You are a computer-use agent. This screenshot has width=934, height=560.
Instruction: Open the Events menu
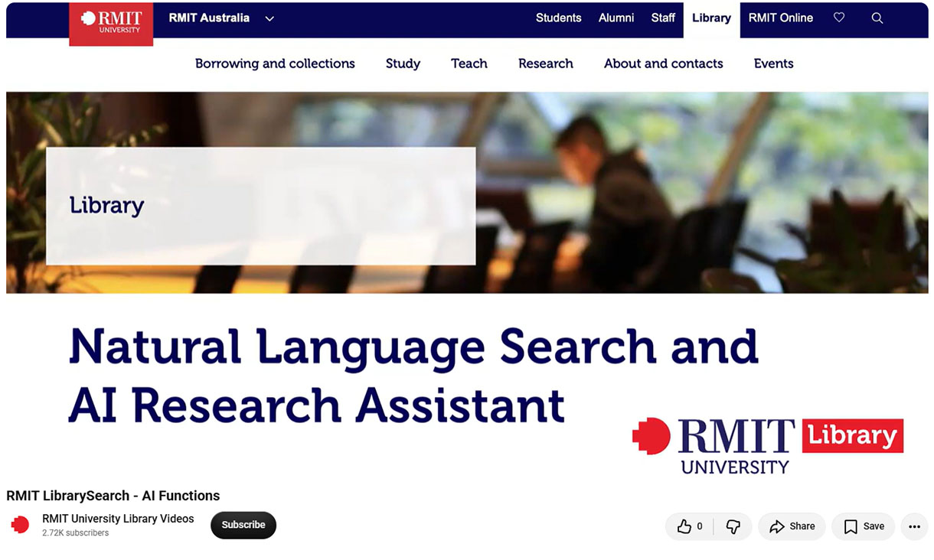tap(774, 63)
